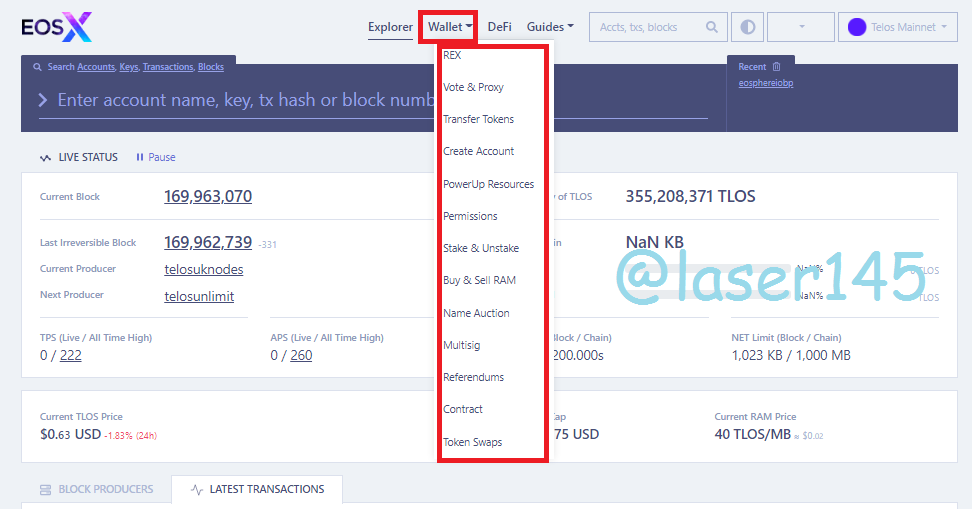
Task: Click the Current Producer label
Action: pos(77,268)
